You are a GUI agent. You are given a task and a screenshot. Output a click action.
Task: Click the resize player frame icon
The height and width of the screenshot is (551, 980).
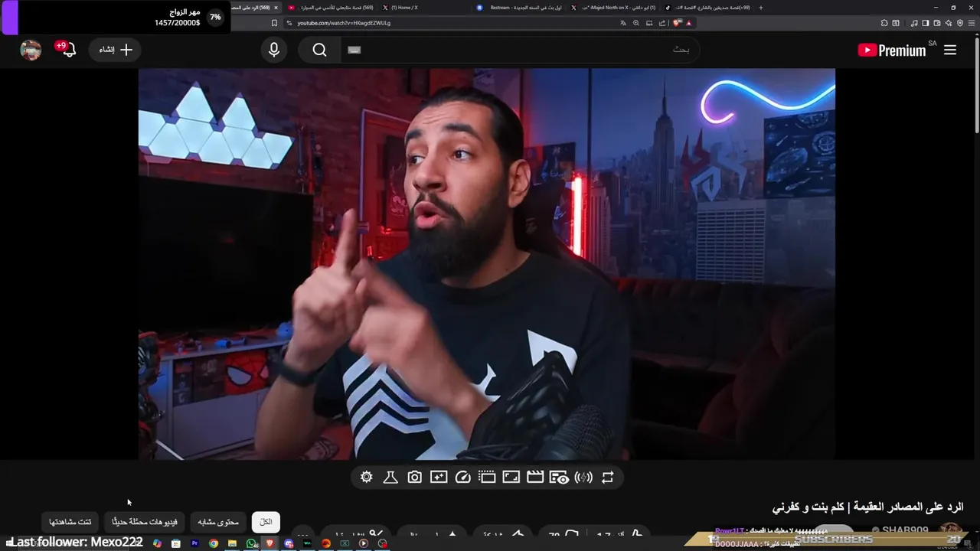[511, 478]
